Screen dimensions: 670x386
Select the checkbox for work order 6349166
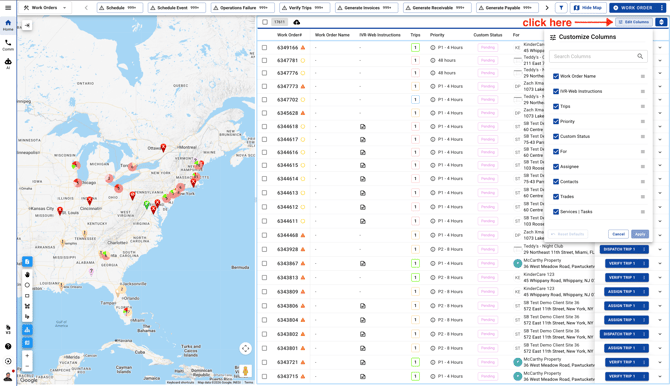click(264, 47)
